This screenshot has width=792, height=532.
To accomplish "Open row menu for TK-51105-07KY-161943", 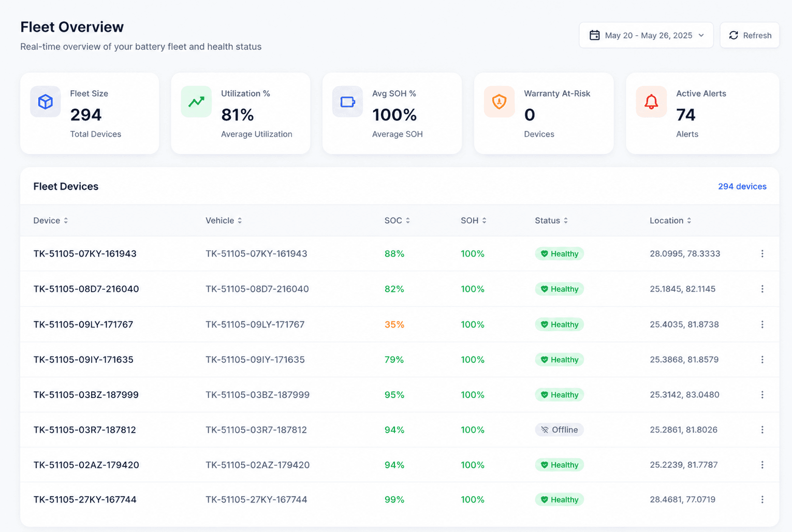I will tap(762, 254).
